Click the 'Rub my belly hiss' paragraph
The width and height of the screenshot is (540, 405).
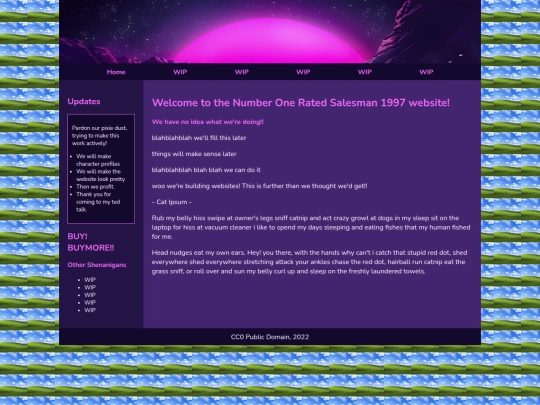(x=311, y=227)
